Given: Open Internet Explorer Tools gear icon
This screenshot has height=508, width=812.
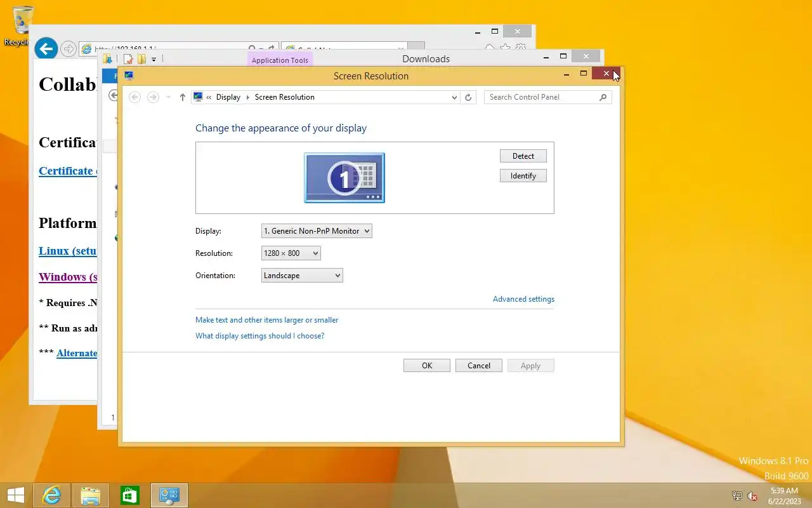Looking at the screenshot, I should pyautogui.click(x=521, y=48).
